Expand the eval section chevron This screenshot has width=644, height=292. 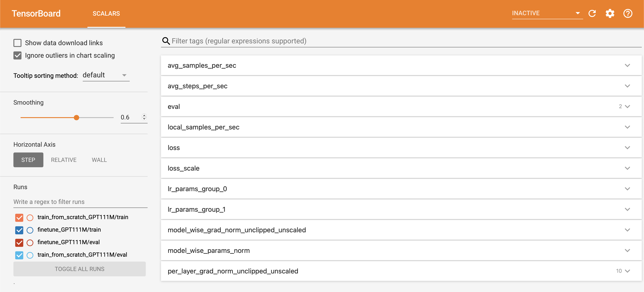(x=627, y=106)
